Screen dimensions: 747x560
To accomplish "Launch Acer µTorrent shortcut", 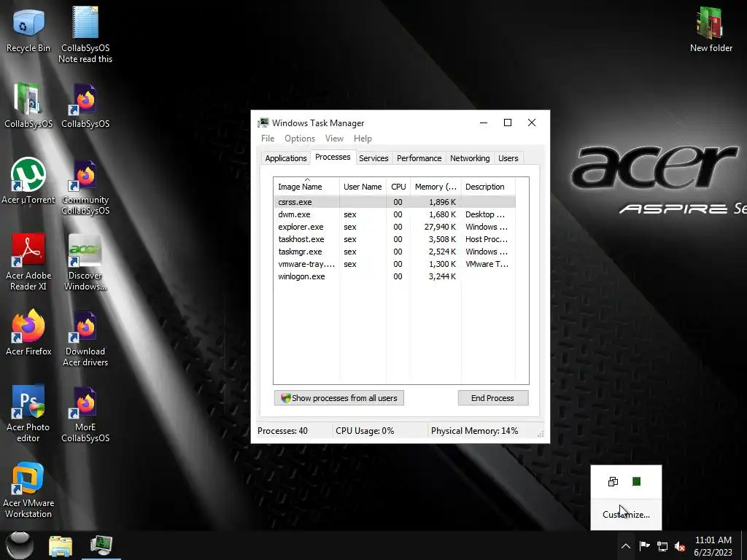I will tap(28, 181).
